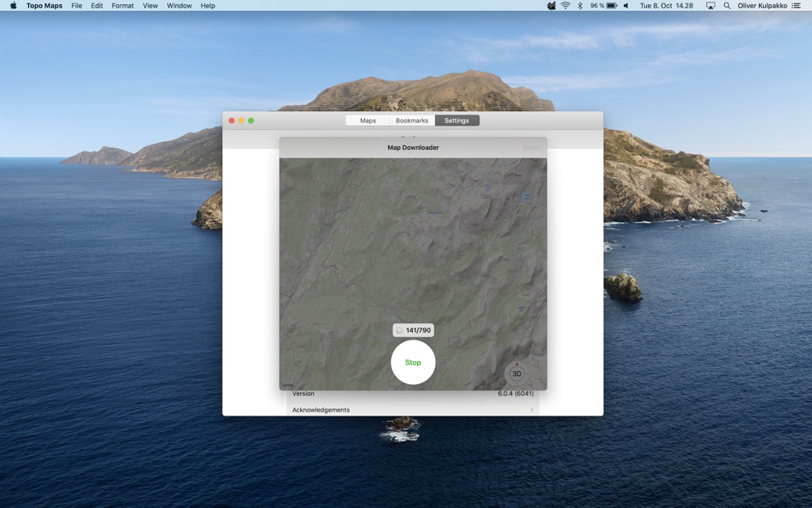The image size is (812, 508).
Task: Click the greyed-out Done button
Action: pos(532,147)
